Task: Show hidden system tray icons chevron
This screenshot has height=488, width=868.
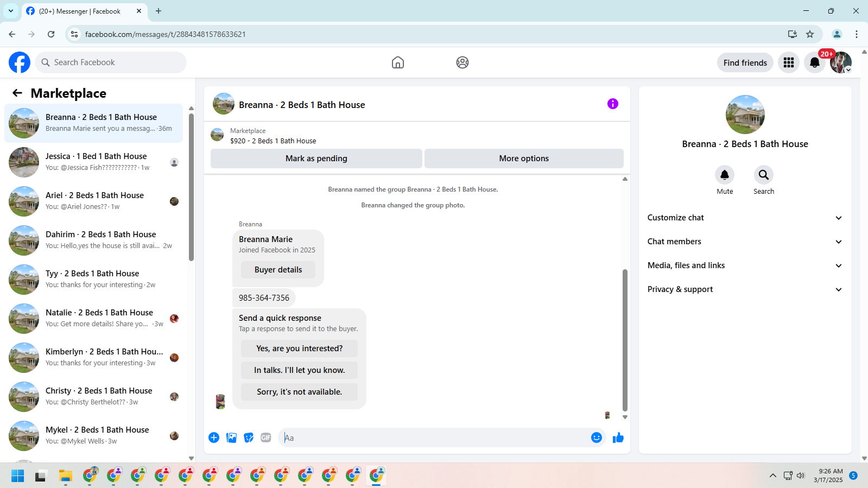Action: 773,476
